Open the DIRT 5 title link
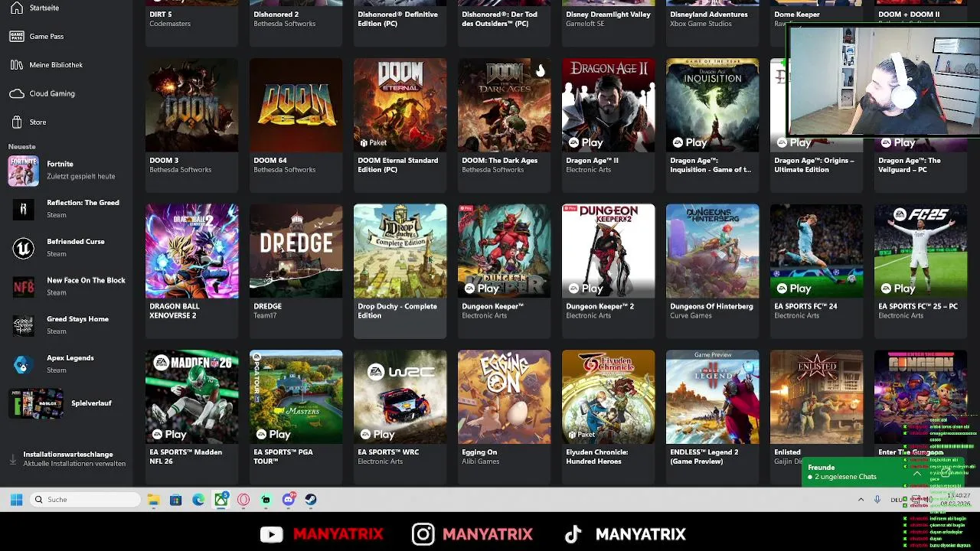The width and height of the screenshot is (980, 551). click(x=161, y=15)
